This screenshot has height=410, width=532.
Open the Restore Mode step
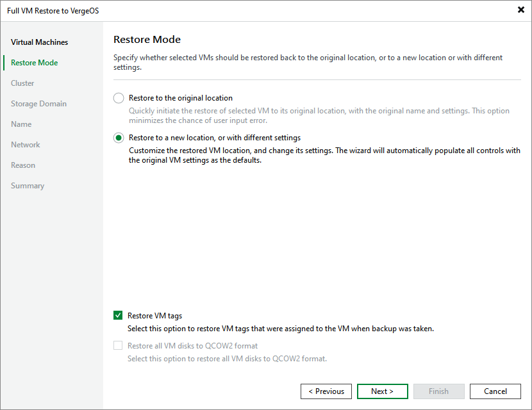pos(34,63)
